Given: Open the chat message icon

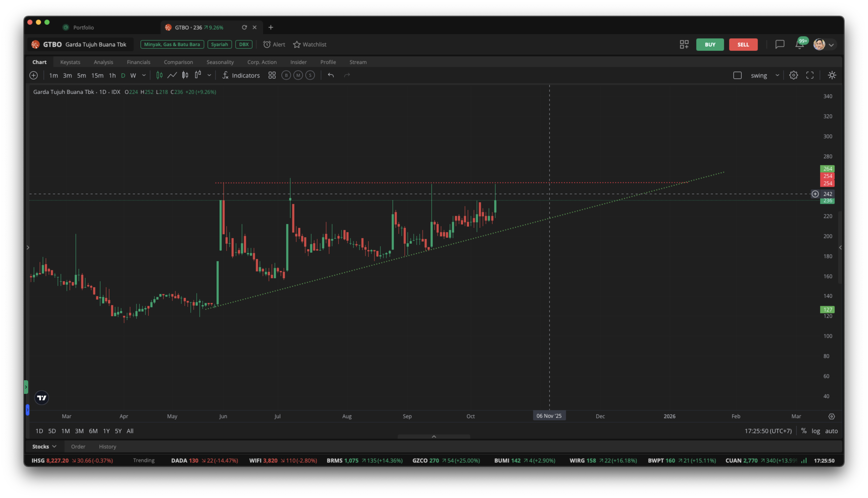Looking at the screenshot, I should pyautogui.click(x=780, y=44).
